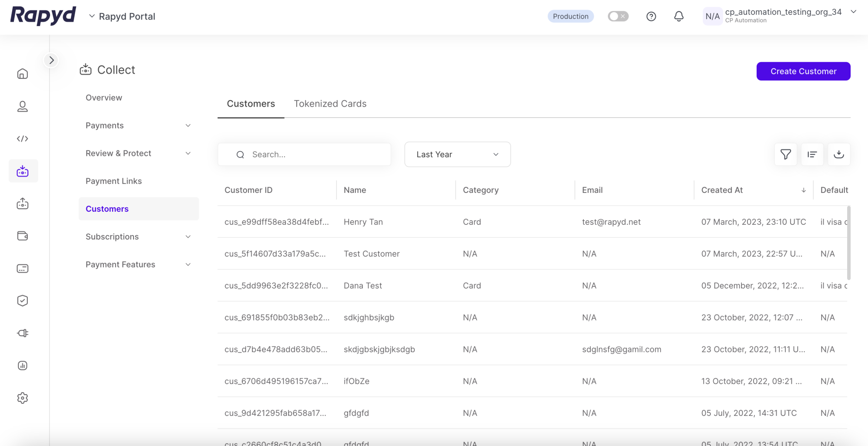Viewport: 868px width, 446px height.
Task: Toggle the Production sandbox switch
Action: 618,17
